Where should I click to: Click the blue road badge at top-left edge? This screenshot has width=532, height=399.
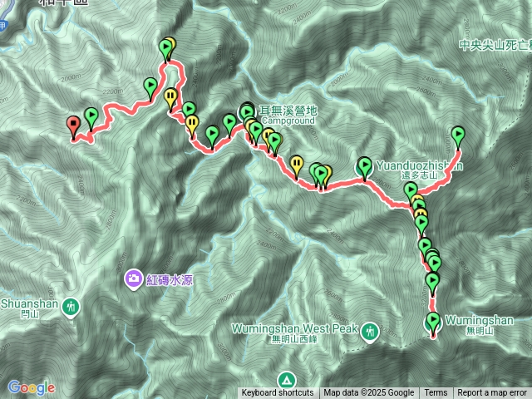point(2,26)
